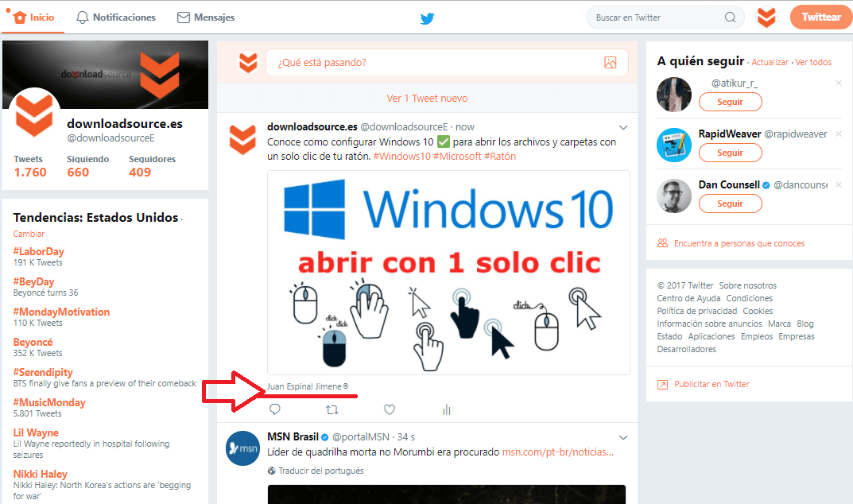Click the search magnifier icon

tap(730, 17)
